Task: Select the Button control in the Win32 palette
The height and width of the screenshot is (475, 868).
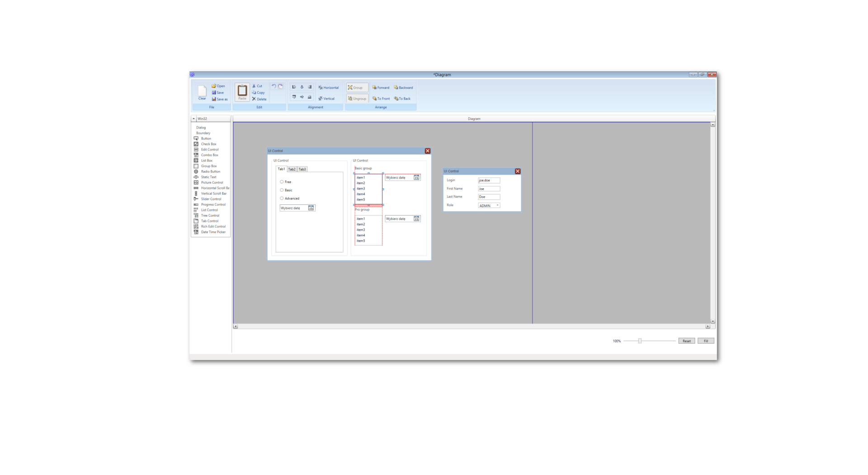Action: pyautogui.click(x=206, y=138)
